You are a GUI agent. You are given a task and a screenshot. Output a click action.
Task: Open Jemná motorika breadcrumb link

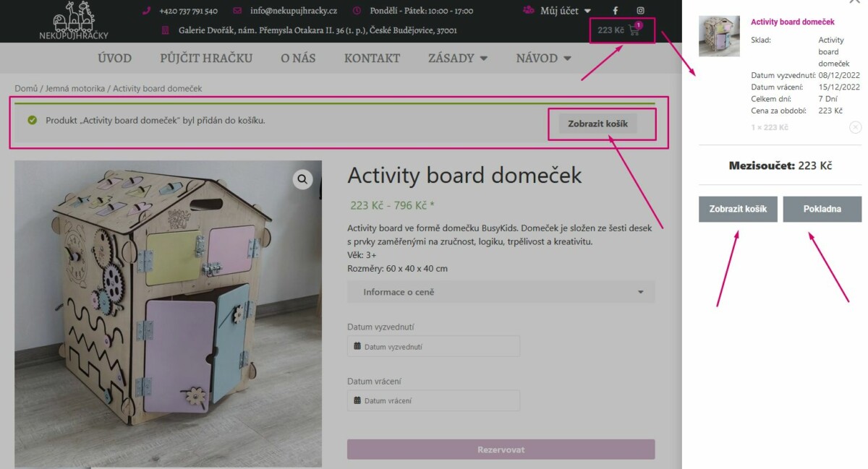click(75, 88)
